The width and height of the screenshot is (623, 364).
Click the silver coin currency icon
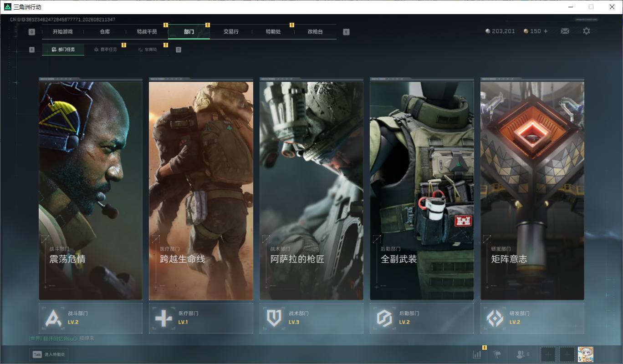click(488, 31)
